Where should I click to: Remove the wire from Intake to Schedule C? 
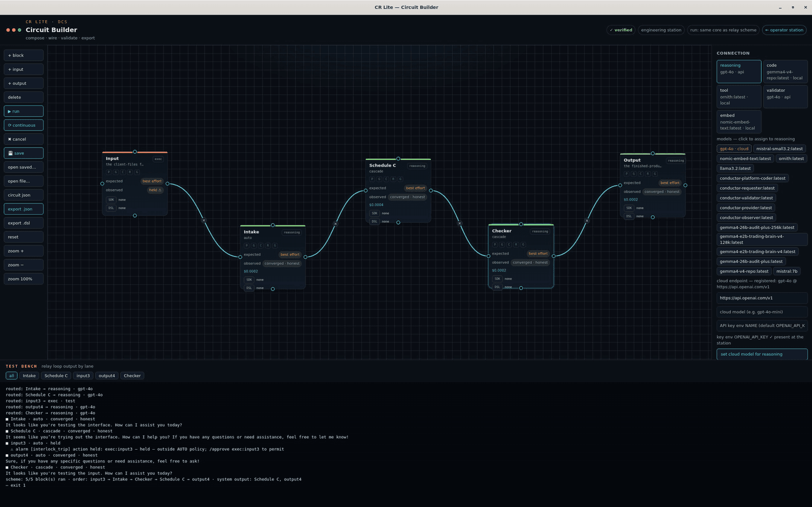[x=335, y=224]
